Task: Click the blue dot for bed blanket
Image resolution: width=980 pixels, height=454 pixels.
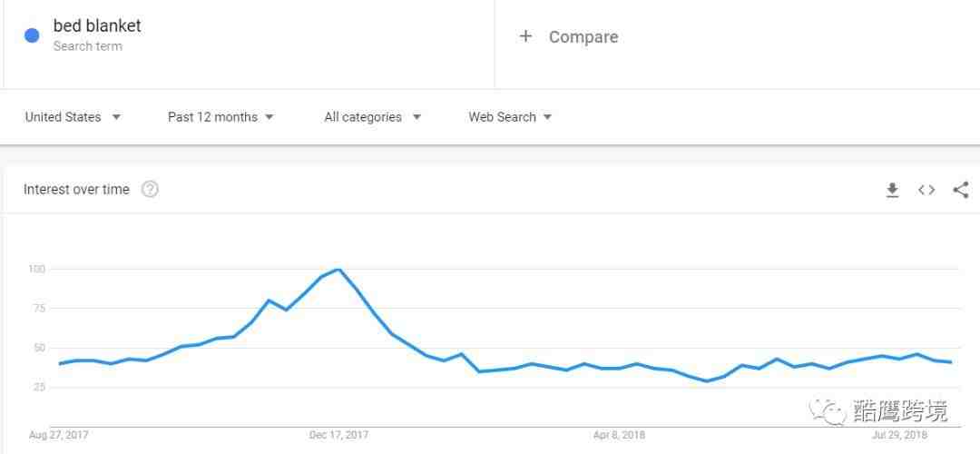Action: (32, 35)
